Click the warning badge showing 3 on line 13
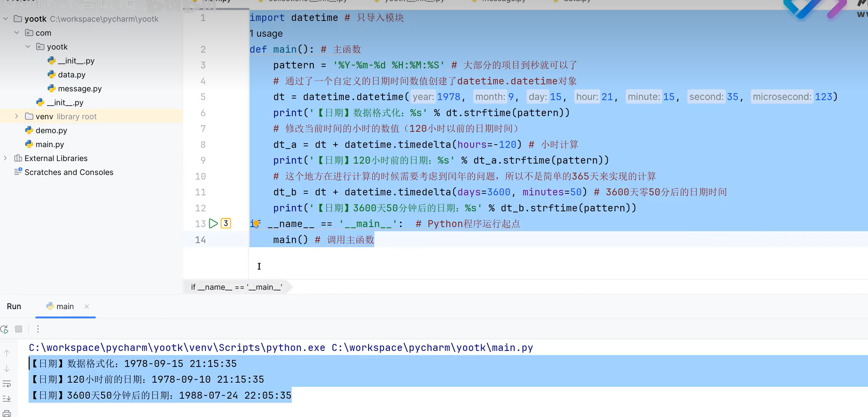868x417 pixels. point(226,223)
